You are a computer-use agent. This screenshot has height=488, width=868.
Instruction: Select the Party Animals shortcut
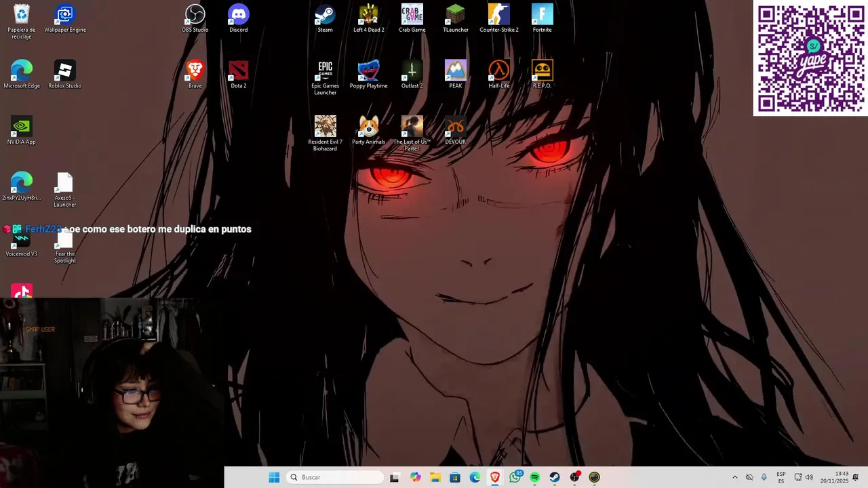point(369,130)
